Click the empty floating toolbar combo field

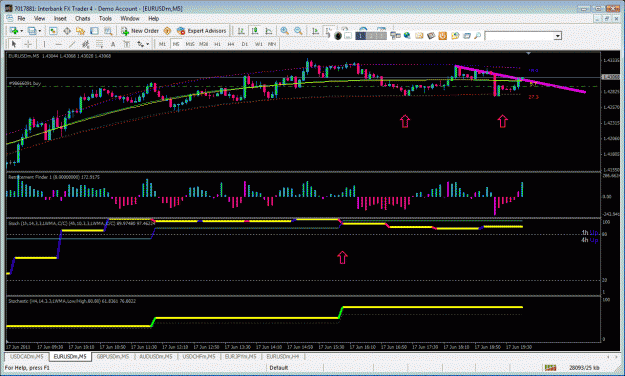(519, 36)
